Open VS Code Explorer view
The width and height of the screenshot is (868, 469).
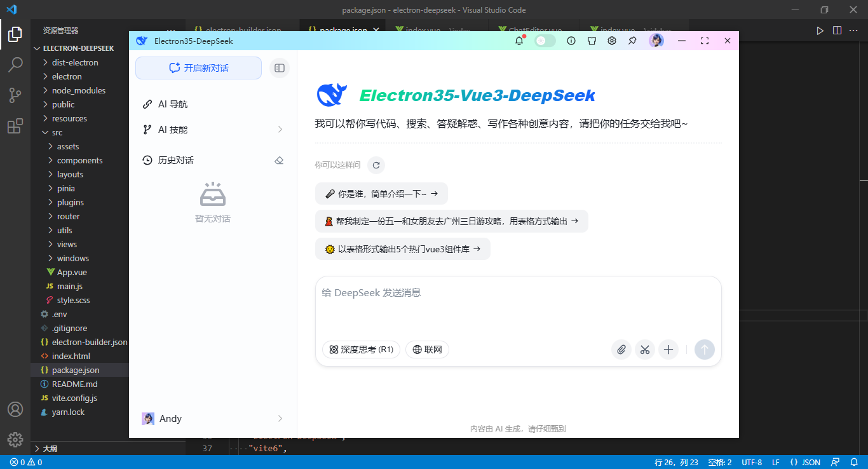pos(15,34)
